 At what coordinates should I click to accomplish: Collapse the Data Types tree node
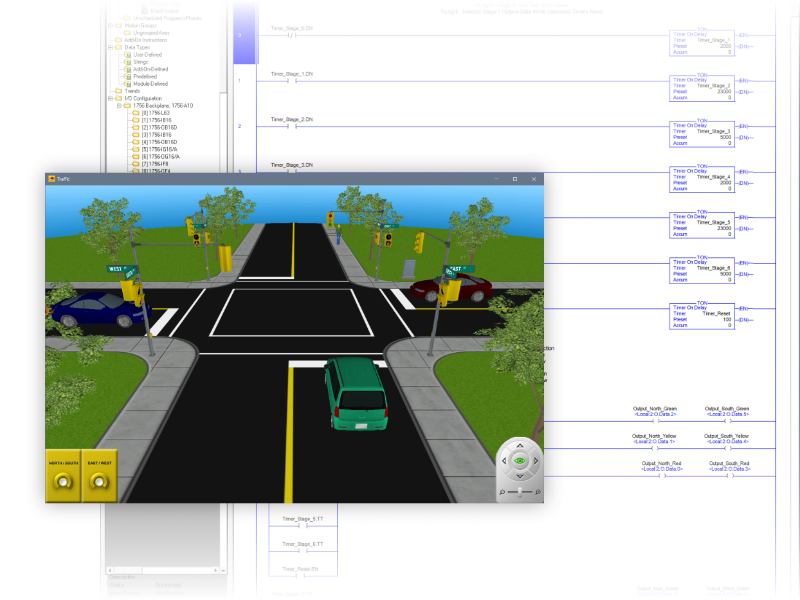111,47
